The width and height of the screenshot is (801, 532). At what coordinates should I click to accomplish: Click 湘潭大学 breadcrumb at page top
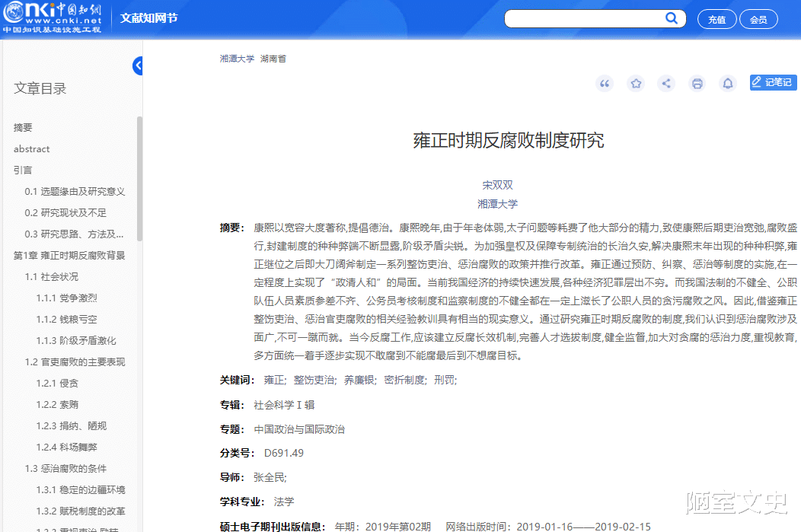tap(237, 59)
